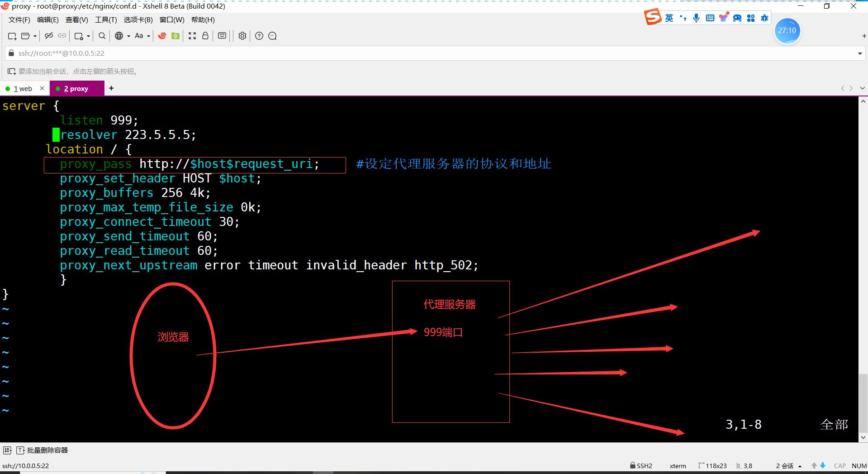Click the Help question mark icon
Screen dimensions: 868x474
[259, 36]
